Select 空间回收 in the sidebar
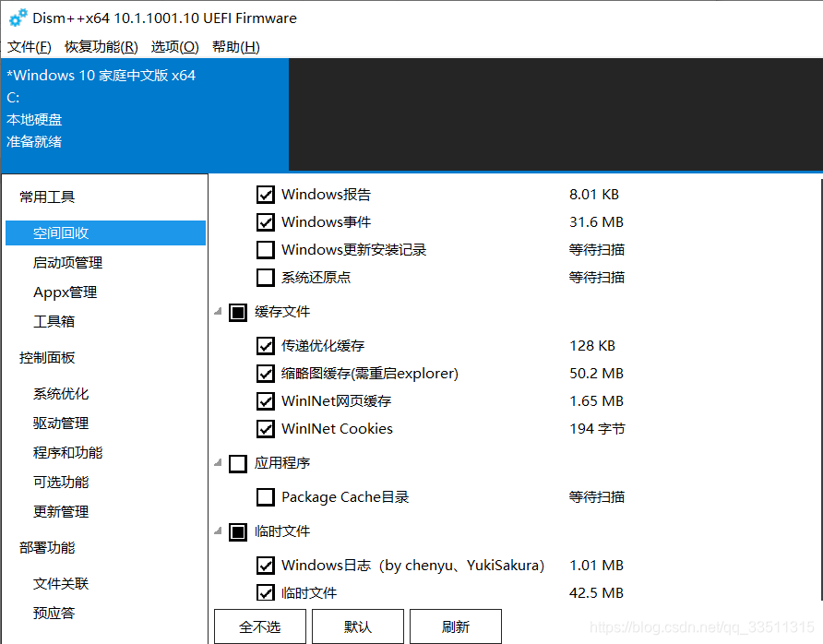The image size is (823, 644). coord(105,233)
